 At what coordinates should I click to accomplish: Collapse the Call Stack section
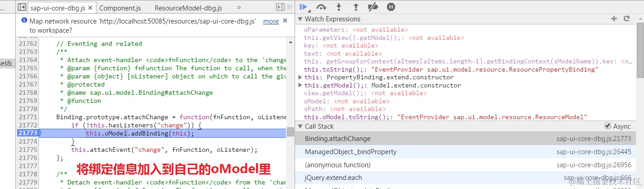301,126
